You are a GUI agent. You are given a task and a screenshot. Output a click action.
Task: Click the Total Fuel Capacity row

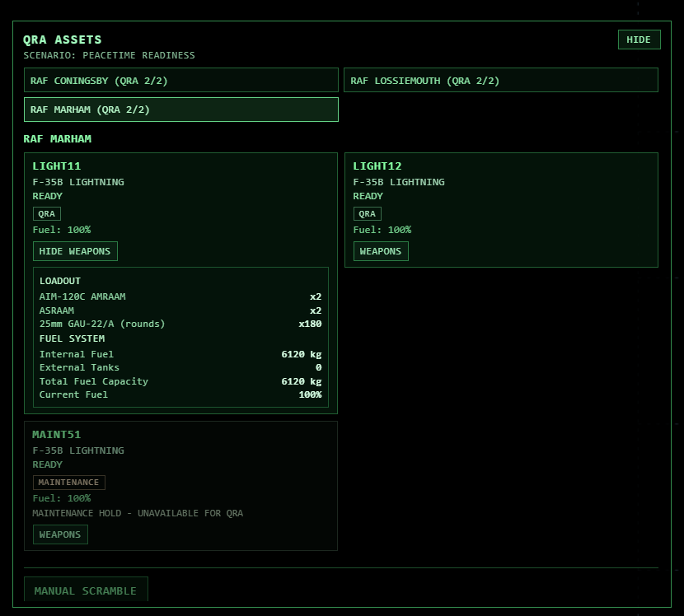click(x=180, y=381)
